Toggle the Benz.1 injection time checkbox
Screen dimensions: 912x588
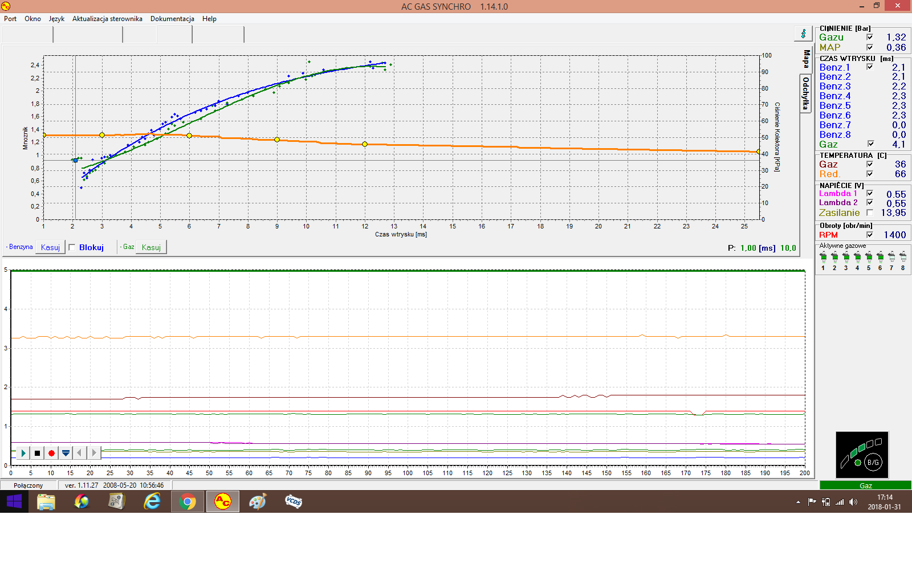pyautogui.click(x=870, y=67)
